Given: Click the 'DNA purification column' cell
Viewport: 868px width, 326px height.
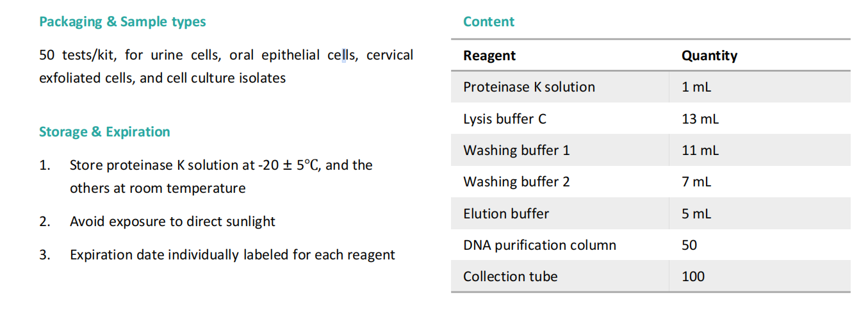Looking at the screenshot, I should tap(539, 245).
